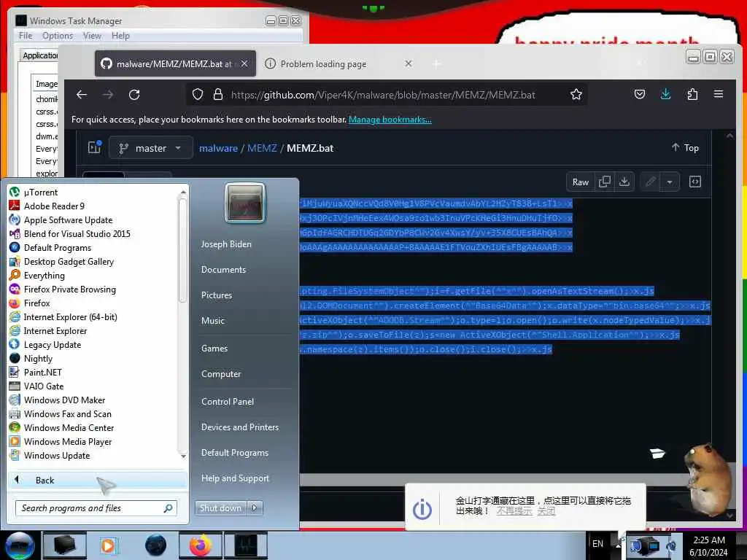
Task: Click the Firefox address bar URL
Action: coord(383,95)
